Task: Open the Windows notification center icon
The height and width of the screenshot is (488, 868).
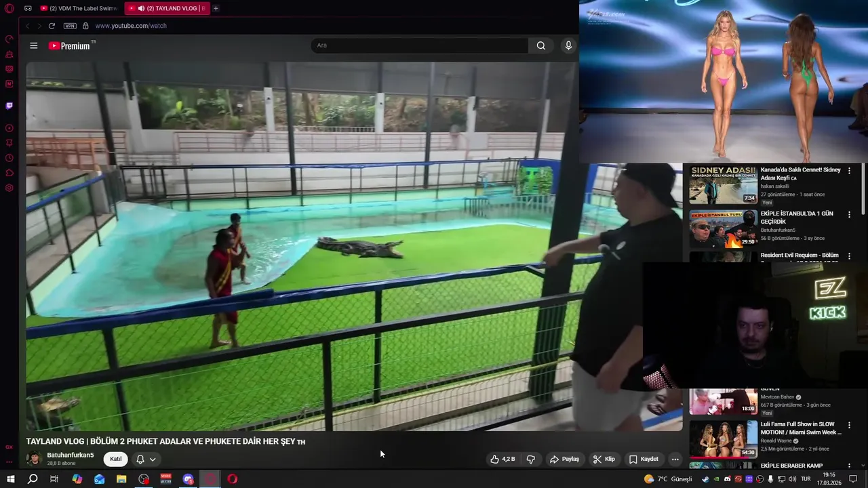Action: [x=853, y=479]
